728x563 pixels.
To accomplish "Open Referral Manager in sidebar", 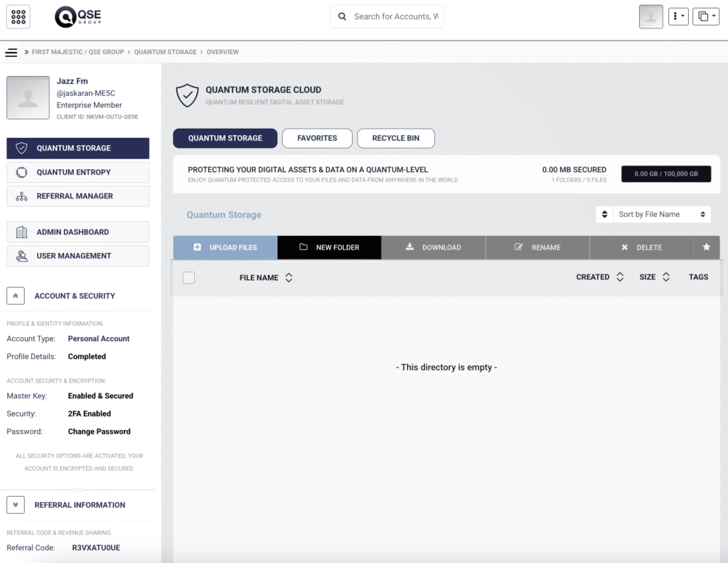I will 78,196.
